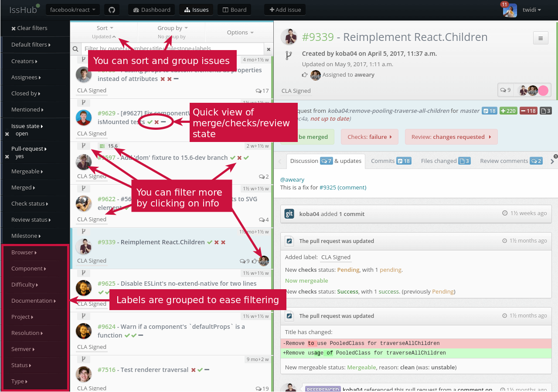Viewport: 558px width, 392px height.
Task: Click the 3 files badge in pull request info
Action: pyautogui.click(x=546, y=111)
